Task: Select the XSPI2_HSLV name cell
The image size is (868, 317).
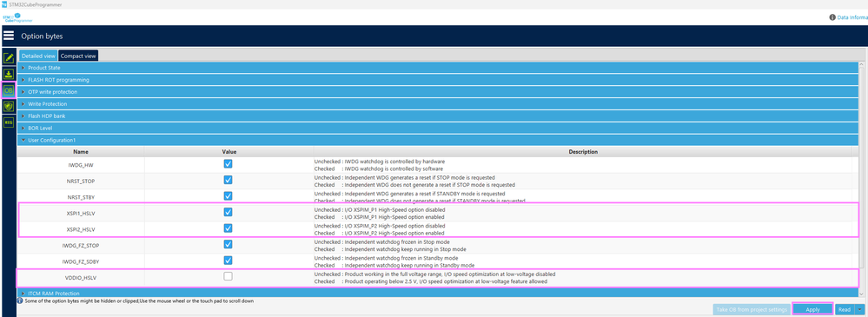Action: tap(80, 229)
